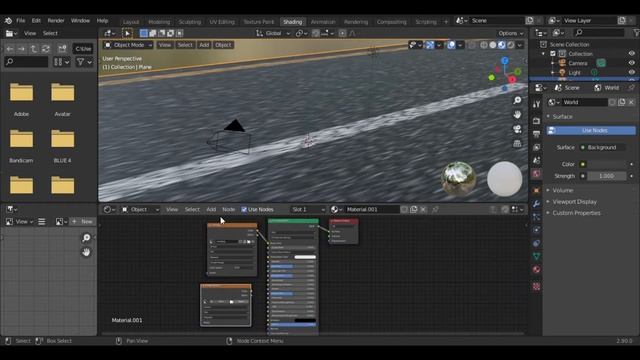
Task: Switch orthographic perspective grid icon
Action: coord(517,143)
